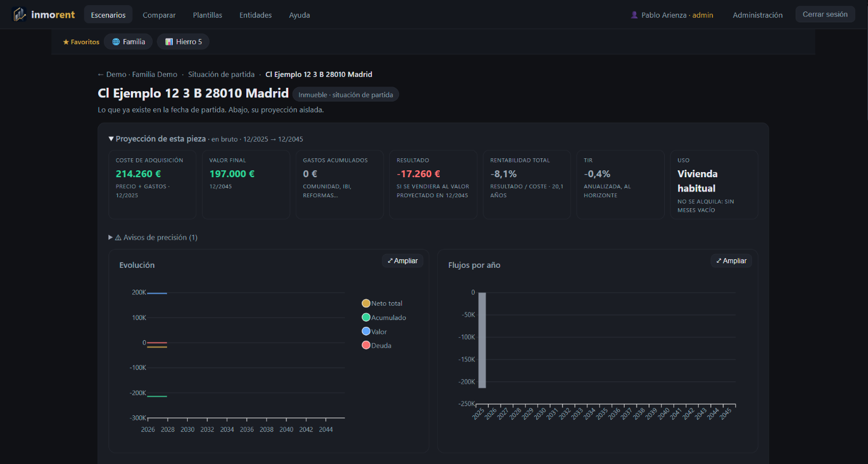The image size is (868, 464).
Task: Click the Inmueble · situación de partida badge
Action: (x=346, y=95)
